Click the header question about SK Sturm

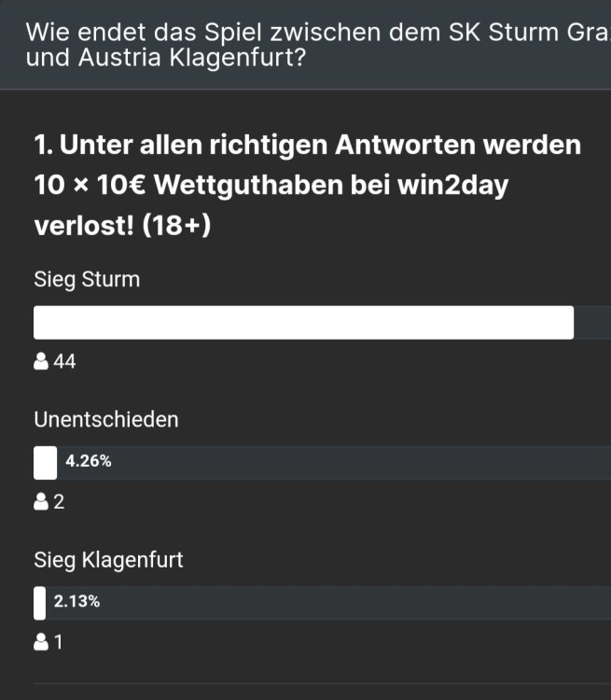click(x=308, y=46)
